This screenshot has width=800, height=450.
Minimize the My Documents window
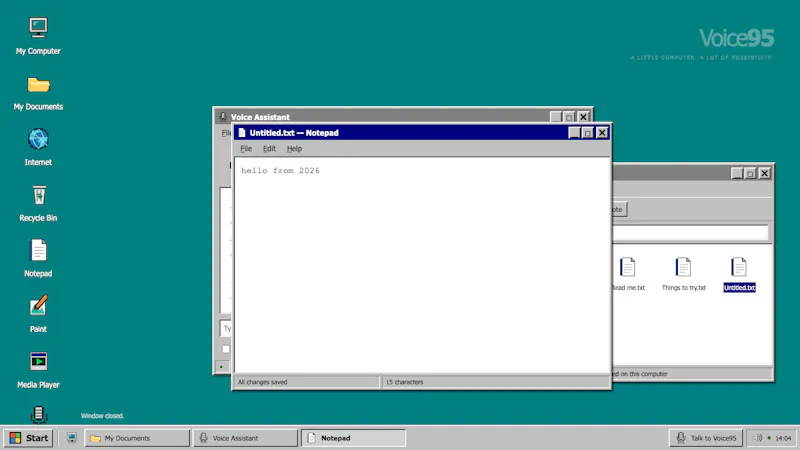tap(737, 173)
